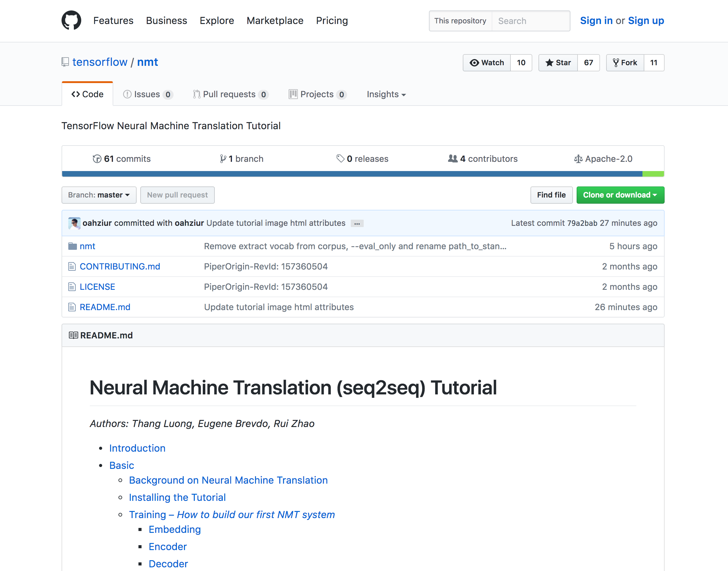Click the branch icon showing 1 branch

coord(223,159)
